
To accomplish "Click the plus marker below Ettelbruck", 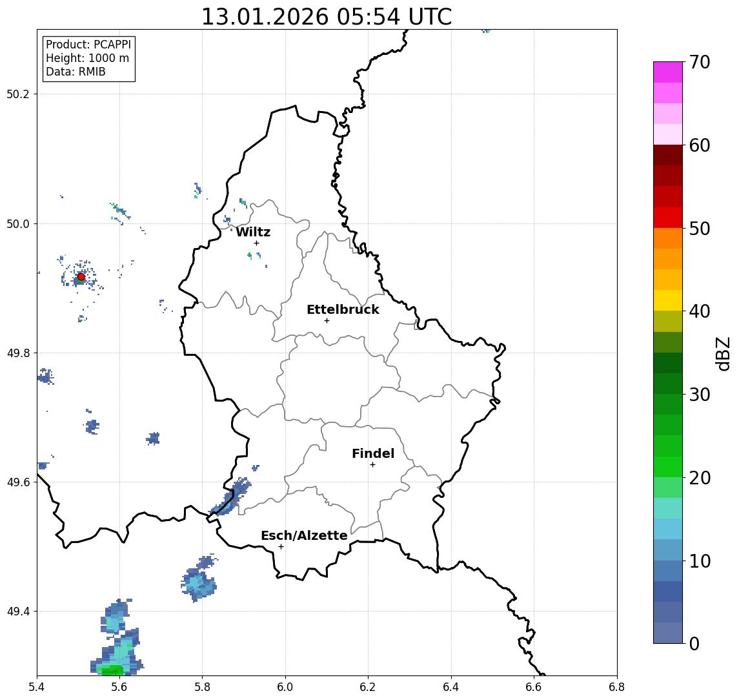I will [x=327, y=321].
